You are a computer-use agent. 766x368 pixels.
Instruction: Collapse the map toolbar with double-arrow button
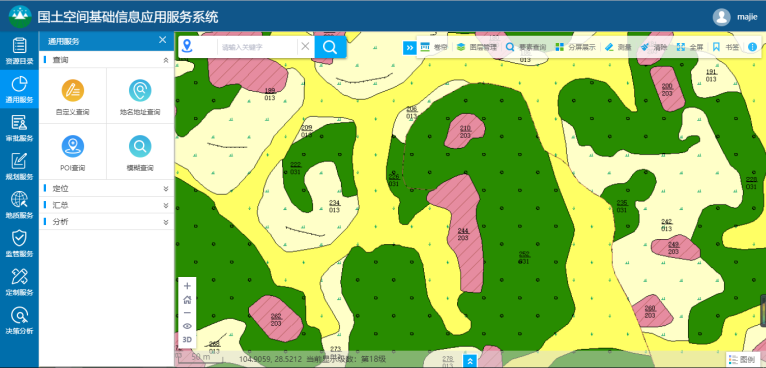(x=409, y=47)
